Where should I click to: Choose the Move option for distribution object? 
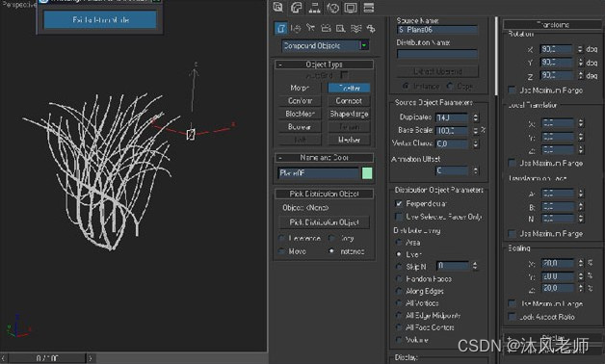click(x=282, y=251)
